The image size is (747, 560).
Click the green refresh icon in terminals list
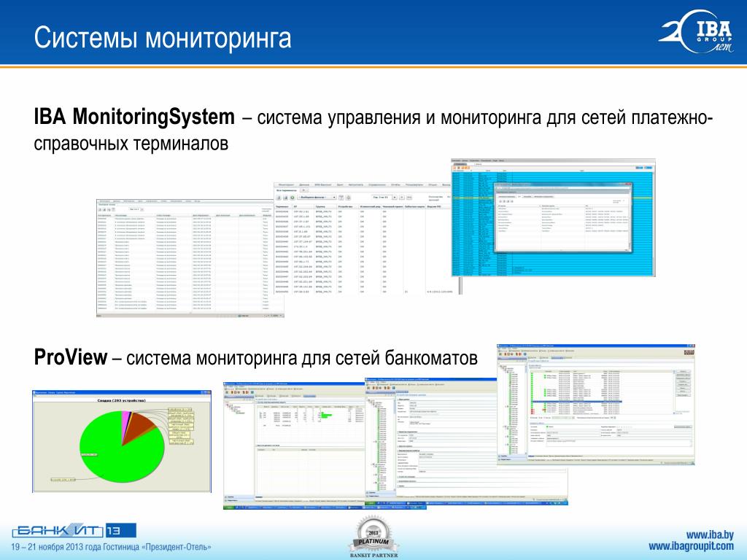point(292,197)
